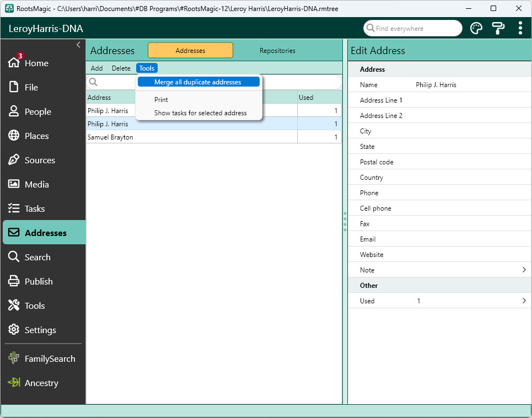Open the Tools page in sidebar
The width and height of the screenshot is (532, 418).
[44, 306]
